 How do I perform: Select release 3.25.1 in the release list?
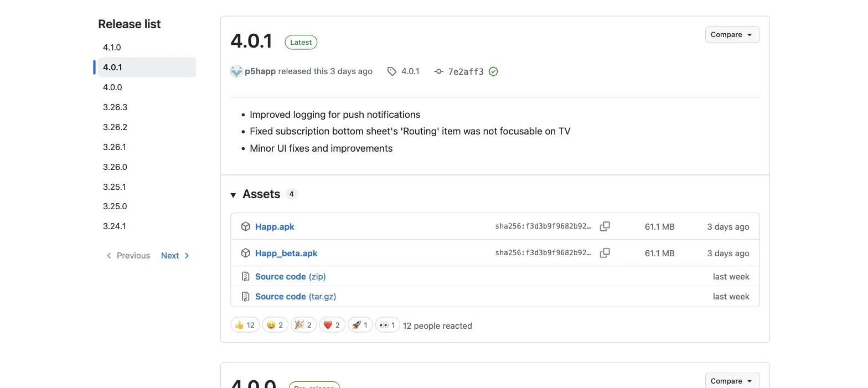(147, 187)
